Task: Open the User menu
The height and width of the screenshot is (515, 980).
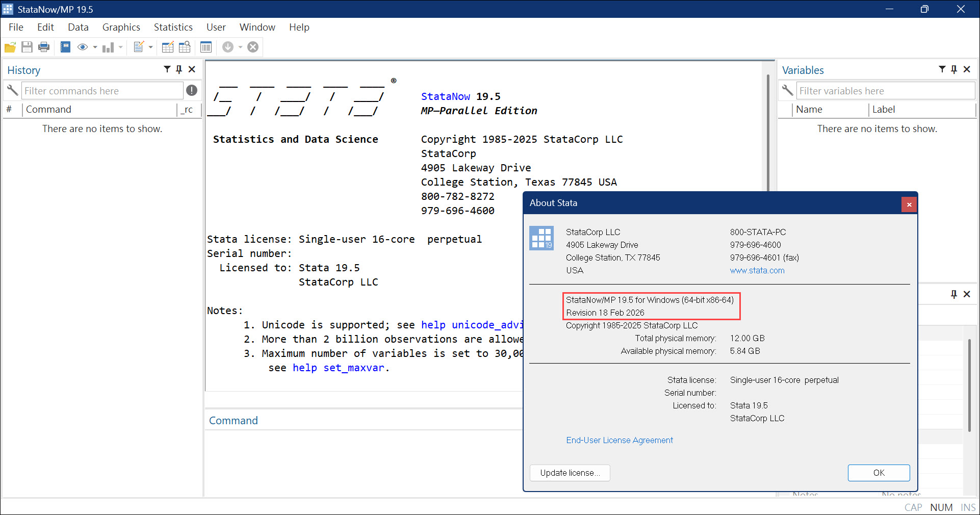Action: tap(216, 27)
